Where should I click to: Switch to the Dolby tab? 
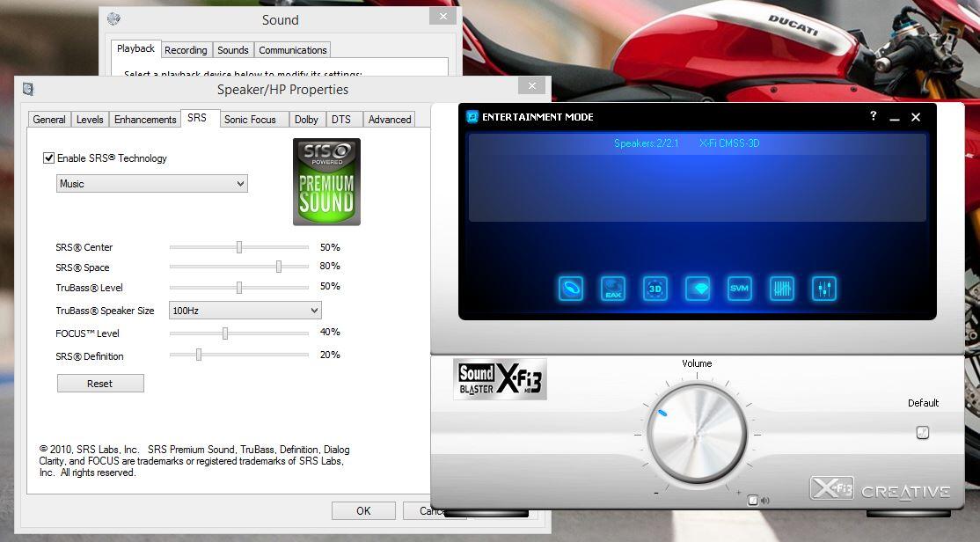coord(306,120)
